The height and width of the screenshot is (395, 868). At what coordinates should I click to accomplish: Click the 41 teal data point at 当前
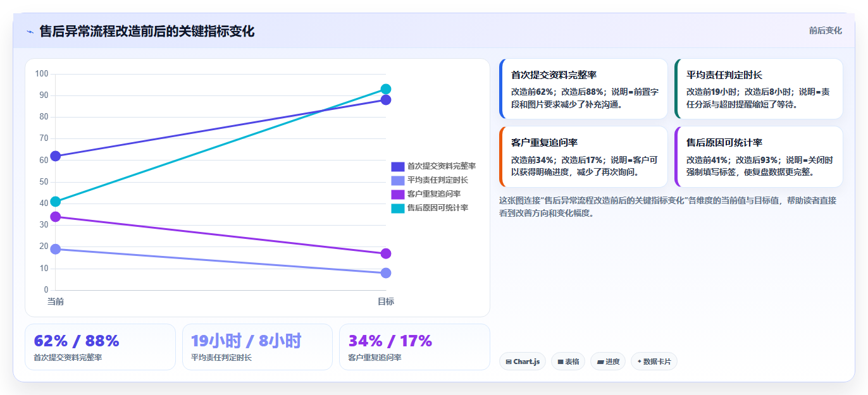[56, 202]
